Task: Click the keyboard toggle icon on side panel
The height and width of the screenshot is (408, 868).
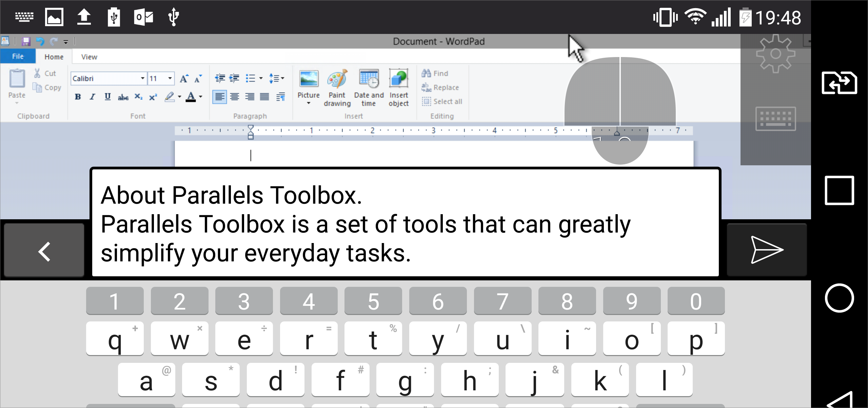Action: pos(775,119)
